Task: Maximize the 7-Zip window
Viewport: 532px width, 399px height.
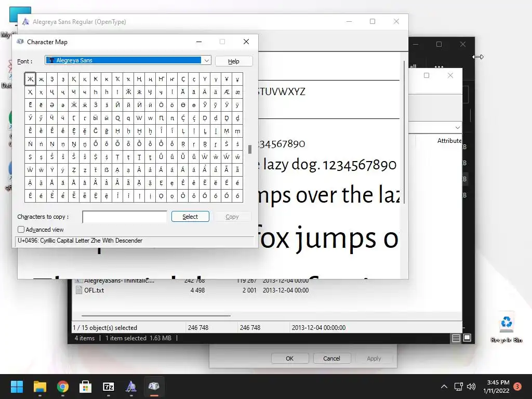Action: 427,75
